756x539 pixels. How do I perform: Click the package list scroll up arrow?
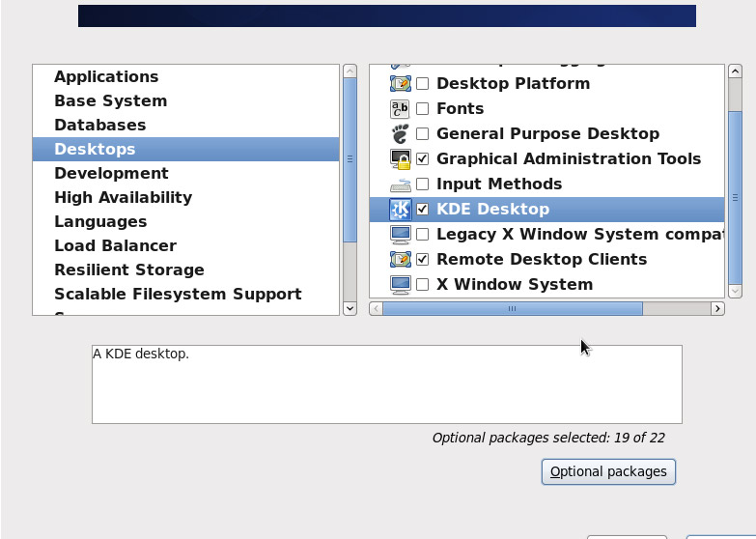coord(735,71)
